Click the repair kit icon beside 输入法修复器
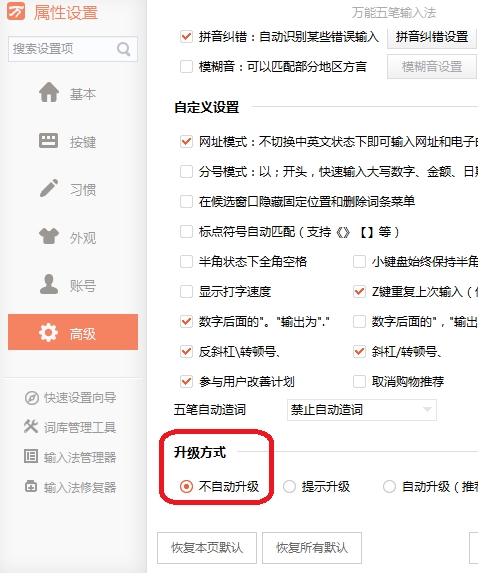 pos(31,486)
